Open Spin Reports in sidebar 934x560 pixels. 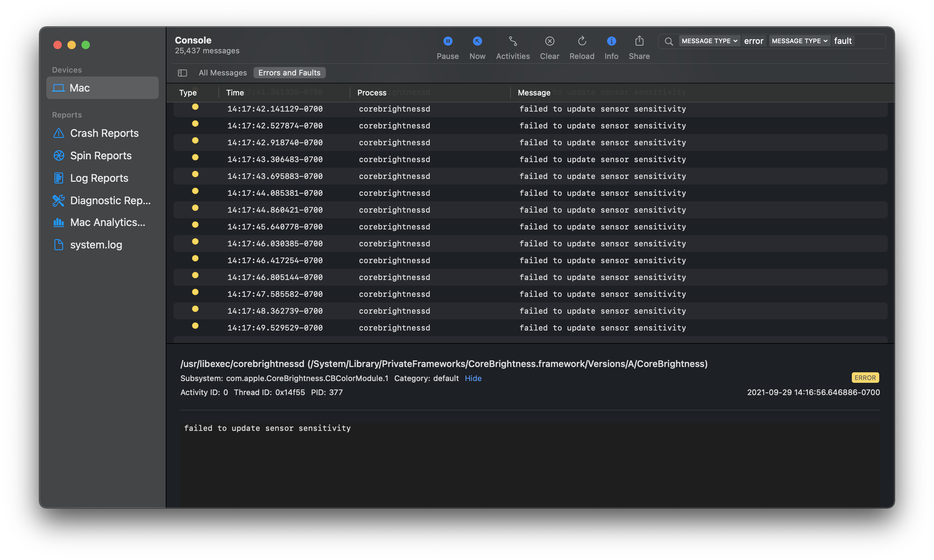click(100, 155)
